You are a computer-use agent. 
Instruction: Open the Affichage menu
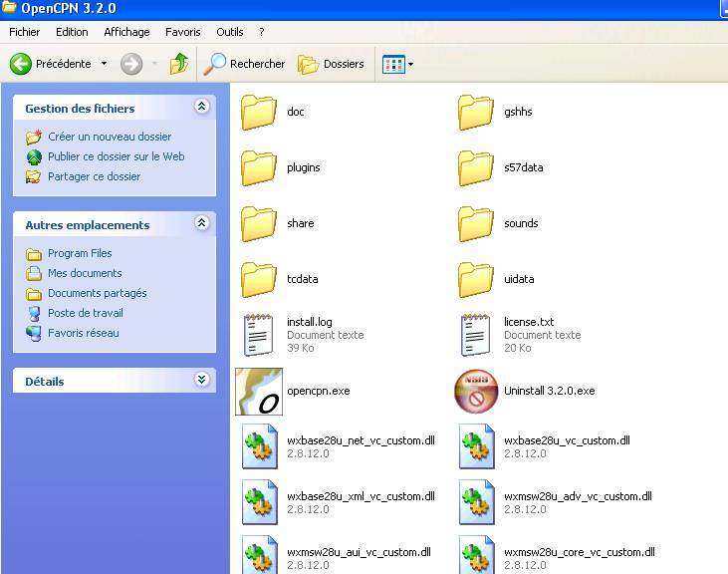pyautogui.click(x=126, y=32)
